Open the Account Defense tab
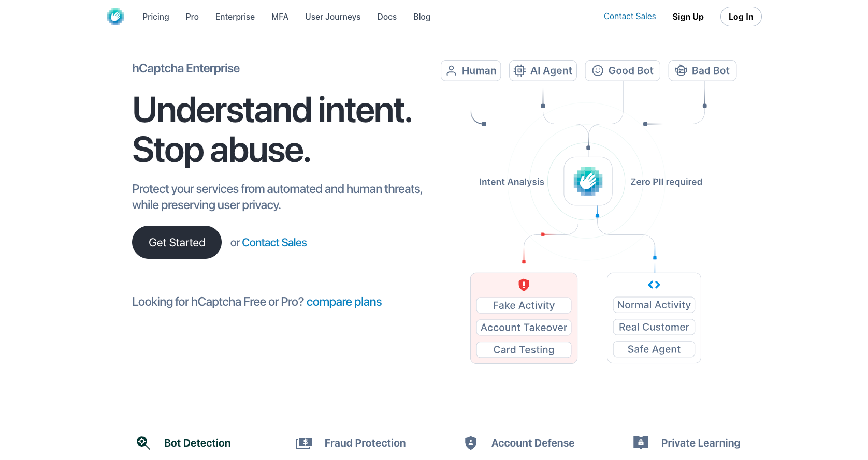The height and width of the screenshot is (460, 868). [518, 443]
